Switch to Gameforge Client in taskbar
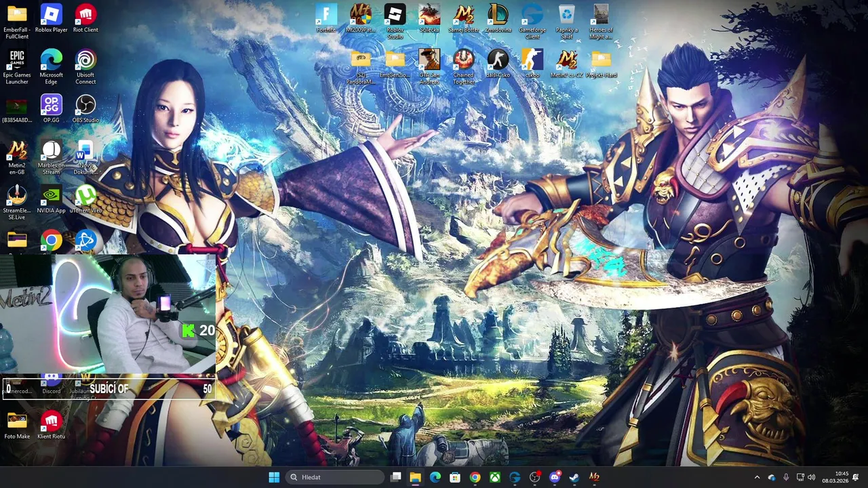 pyautogui.click(x=515, y=477)
